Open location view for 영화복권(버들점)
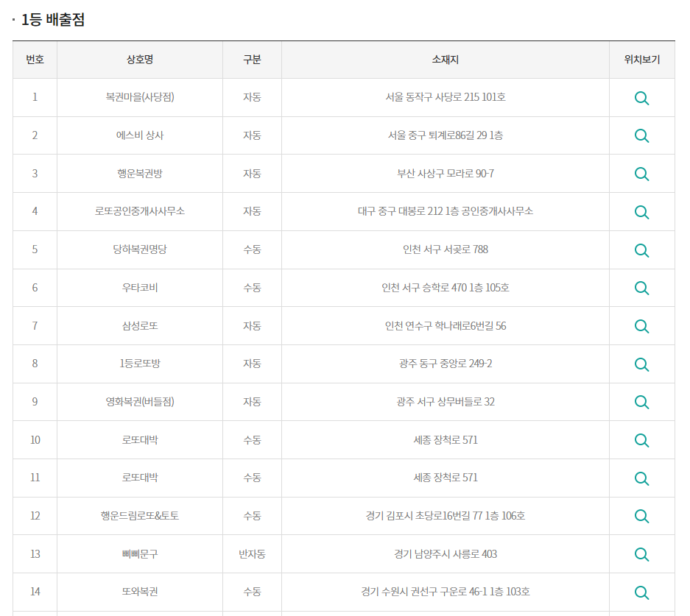 point(641,403)
